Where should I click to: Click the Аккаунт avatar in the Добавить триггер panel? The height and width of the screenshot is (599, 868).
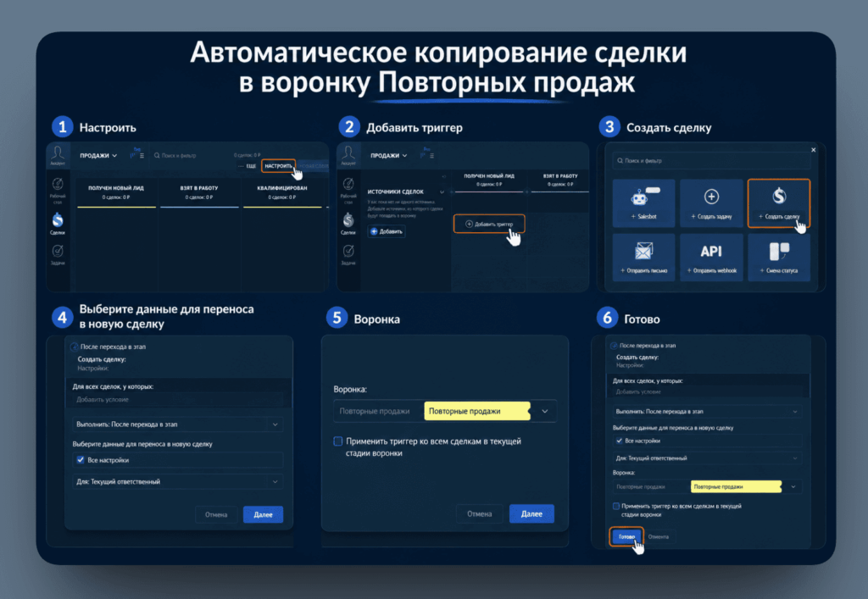pyautogui.click(x=348, y=153)
